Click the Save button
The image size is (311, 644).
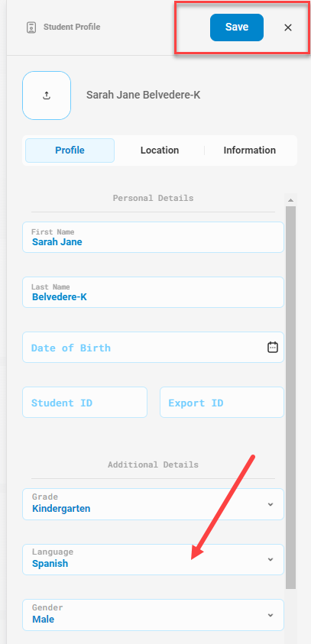coord(237,27)
